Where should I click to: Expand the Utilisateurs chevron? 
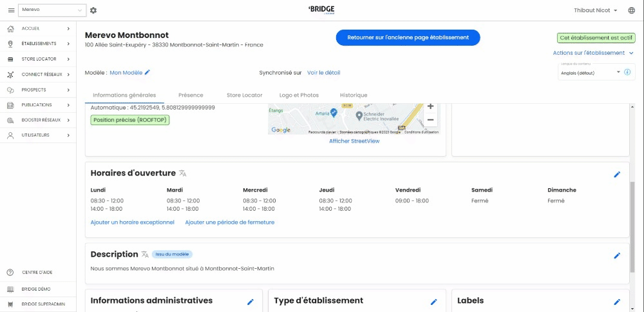[x=69, y=135]
